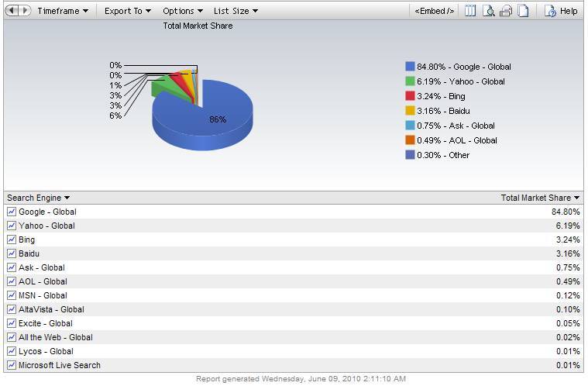Screen dimensions: 588x386
Task: Click trend chart icon for AltaVista - Global
Action: (12, 309)
